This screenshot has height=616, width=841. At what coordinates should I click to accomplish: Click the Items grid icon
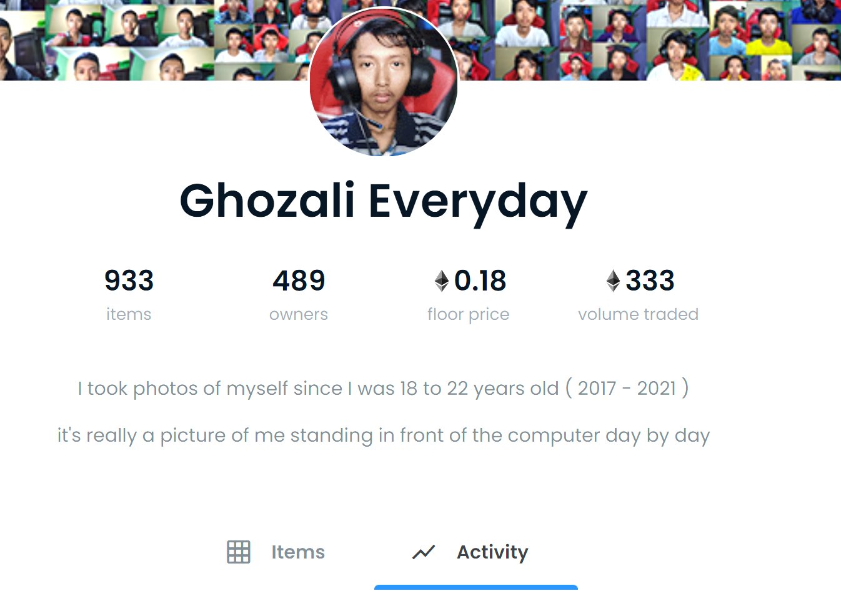[x=238, y=552]
